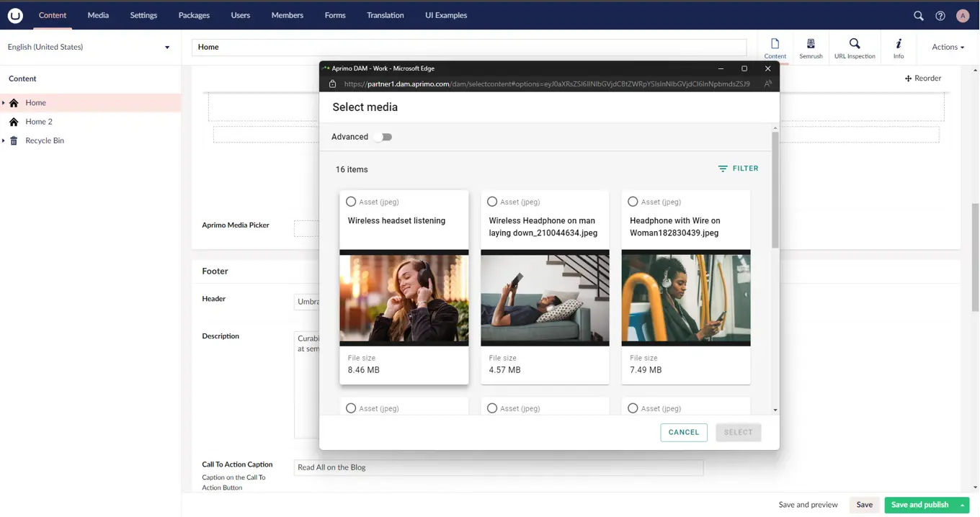Click the Wireless headset listening thumbnail
The width and height of the screenshot is (980, 517).
[404, 298]
